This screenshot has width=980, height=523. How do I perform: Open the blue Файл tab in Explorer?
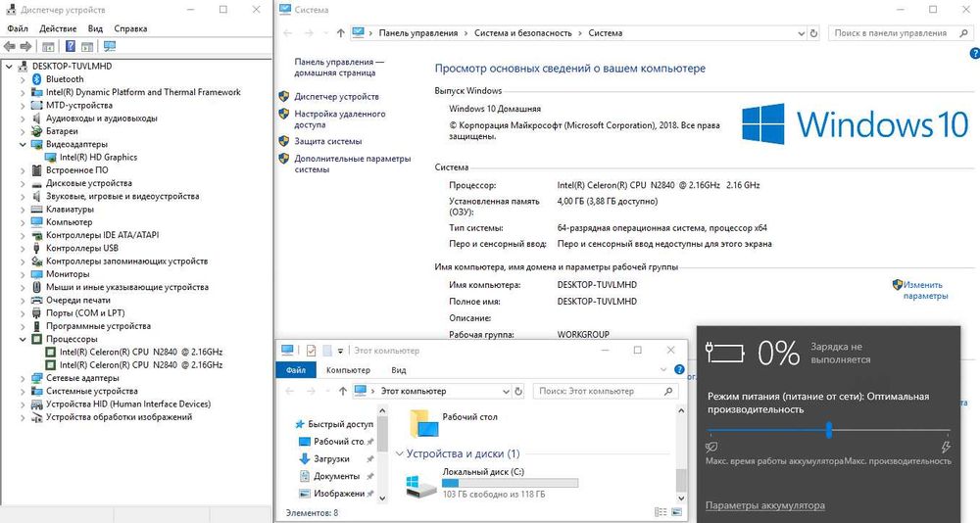pos(296,370)
